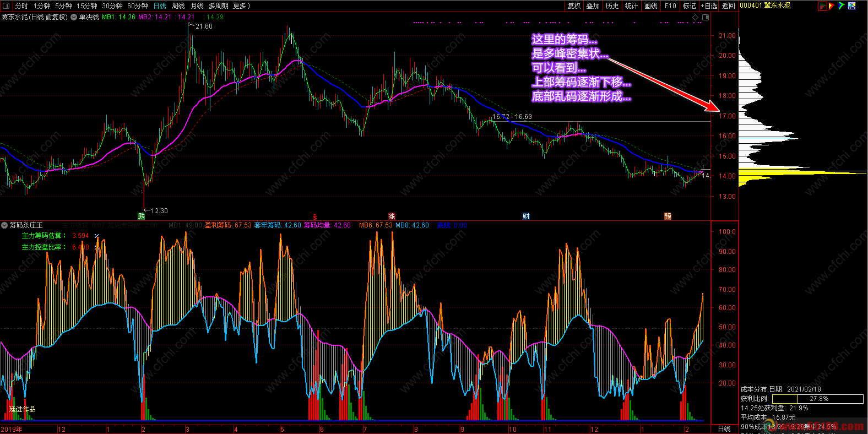Click 主力控盘比率 label
The width and height of the screenshot is (868, 434).
pyautogui.click(x=44, y=247)
